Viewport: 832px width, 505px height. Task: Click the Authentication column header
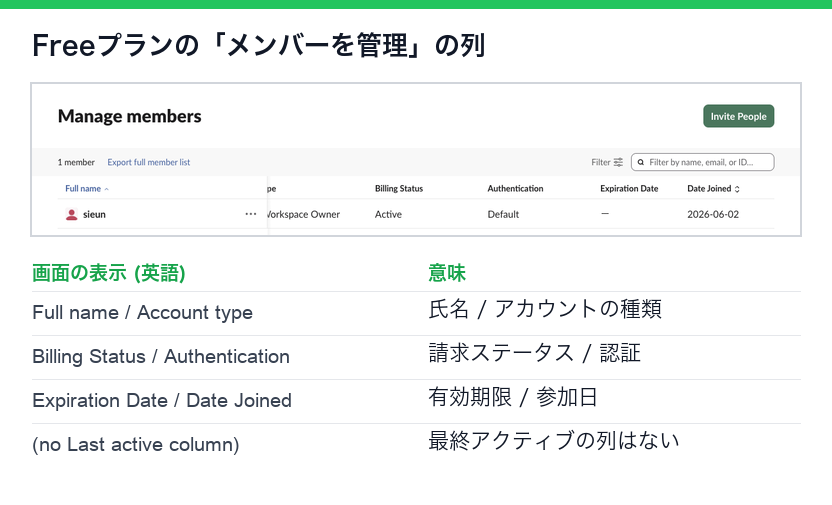pyautogui.click(x=515, y=188)
